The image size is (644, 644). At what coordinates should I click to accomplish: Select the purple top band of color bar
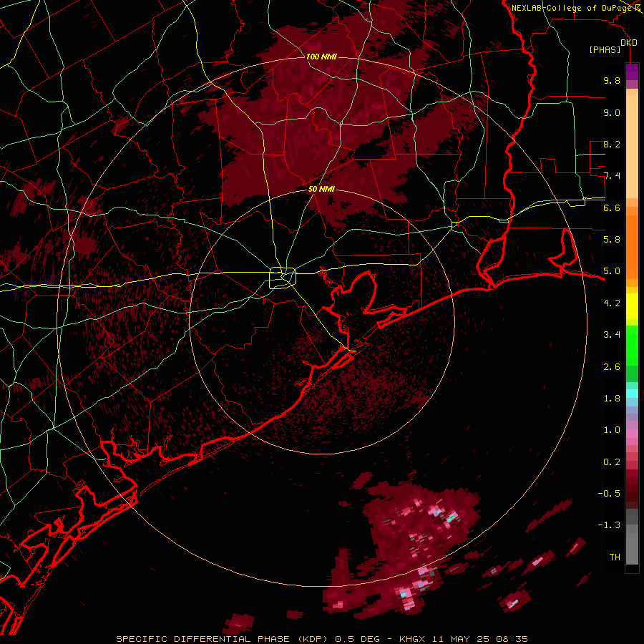[x=632, y=72]
